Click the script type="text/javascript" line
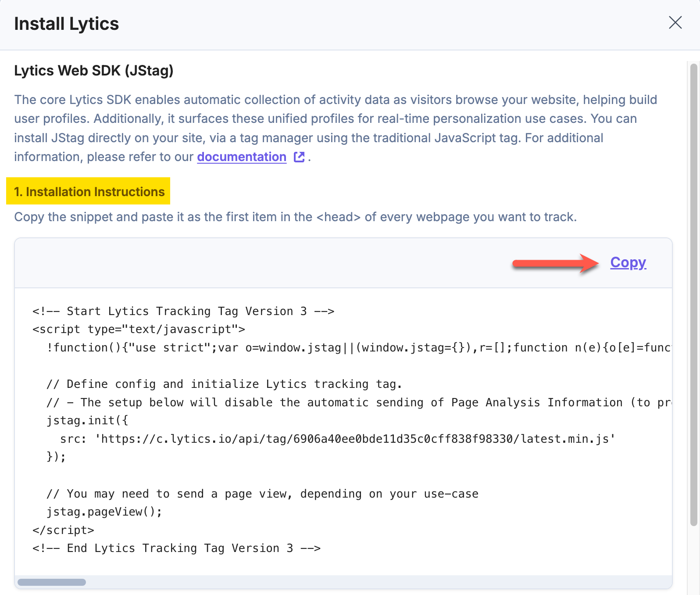Image resolution: width=700 pixels, height=595 pixels. click(139, 329)
